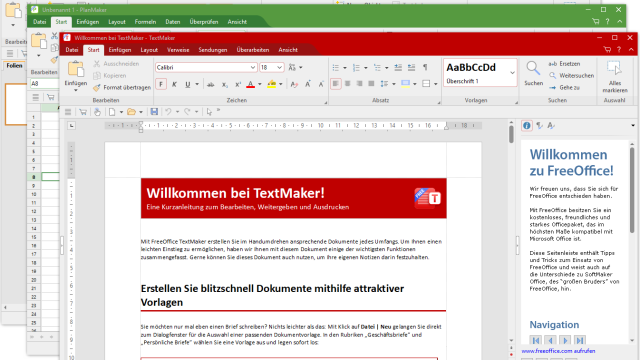Click the document's vertical scrollbar thumb

click(511, 134)
